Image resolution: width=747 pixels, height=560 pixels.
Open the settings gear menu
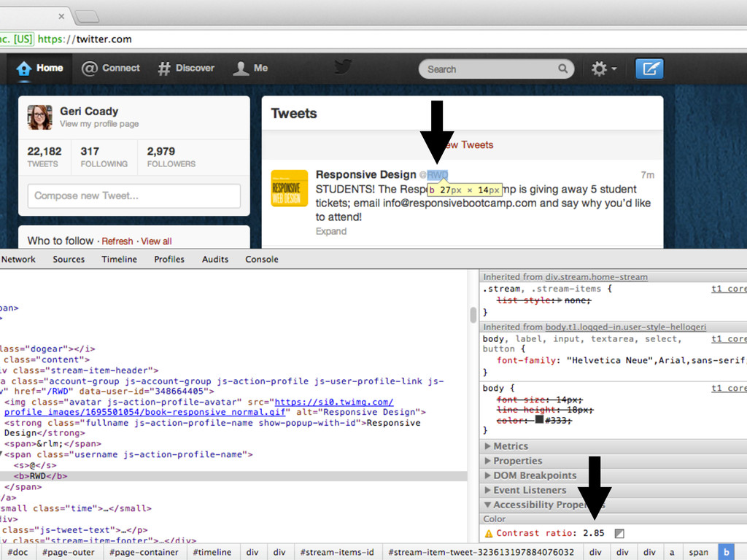(603, 69)
